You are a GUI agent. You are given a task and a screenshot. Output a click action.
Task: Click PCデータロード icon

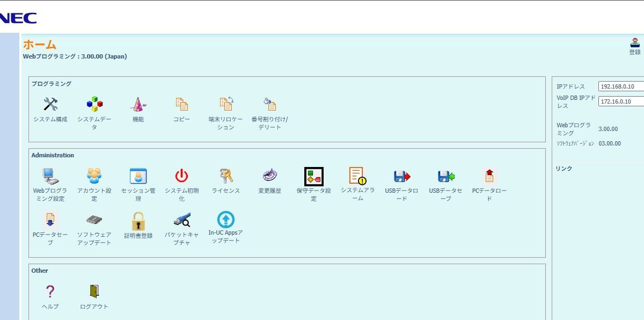(x=489, y=176)
